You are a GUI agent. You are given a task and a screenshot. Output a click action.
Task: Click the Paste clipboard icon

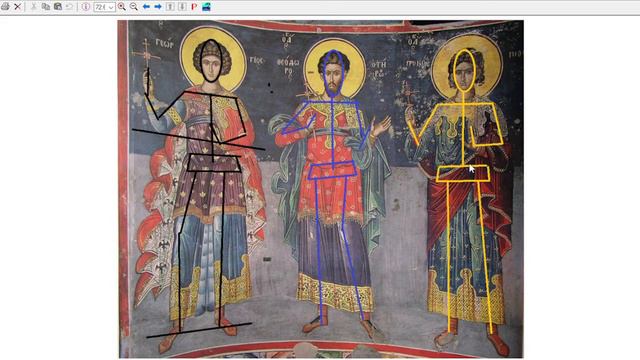pos(58,7)
